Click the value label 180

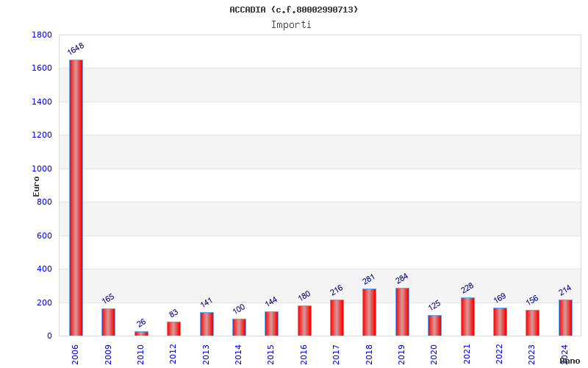(304, 296)
